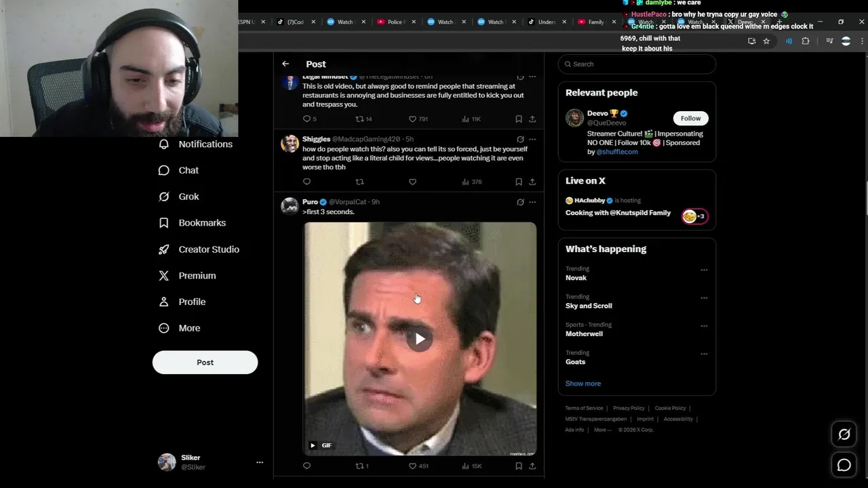
Task: Bookmark page with browser star icon
Action: click(x=766, y=41)
